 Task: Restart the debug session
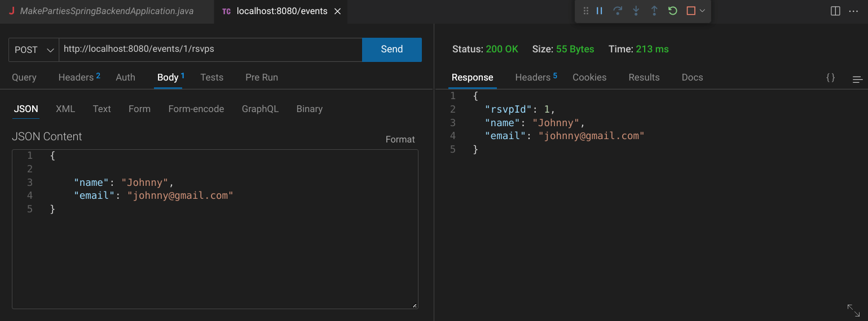pos(672,11)
